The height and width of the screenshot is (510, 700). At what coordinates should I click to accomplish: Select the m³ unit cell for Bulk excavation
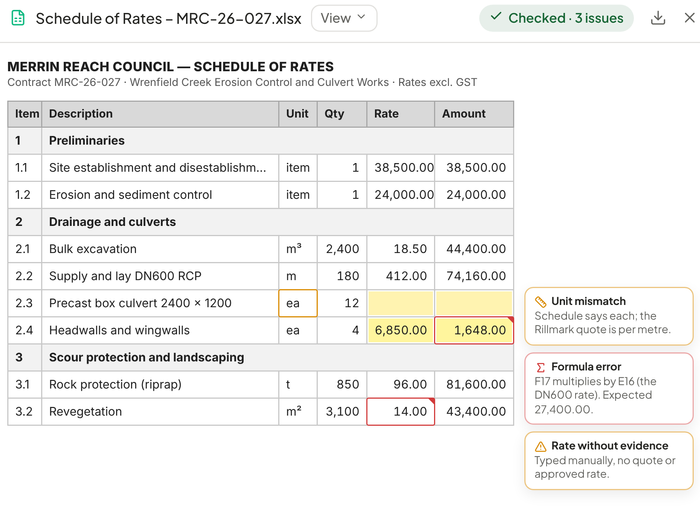(298, 249)
